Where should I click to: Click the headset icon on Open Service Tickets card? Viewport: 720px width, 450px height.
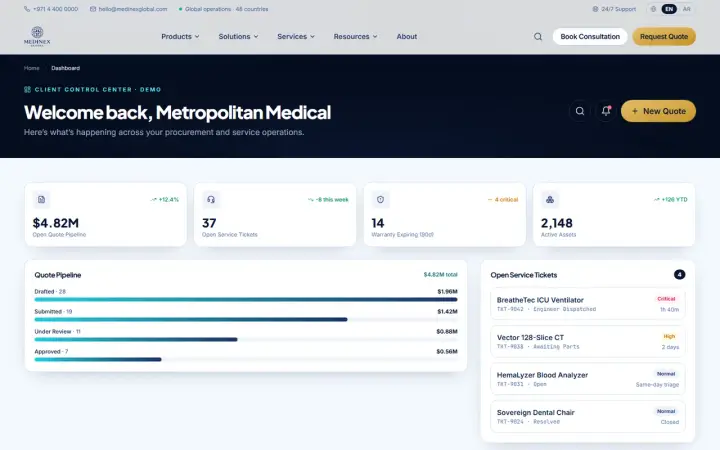tap(211, 199)
